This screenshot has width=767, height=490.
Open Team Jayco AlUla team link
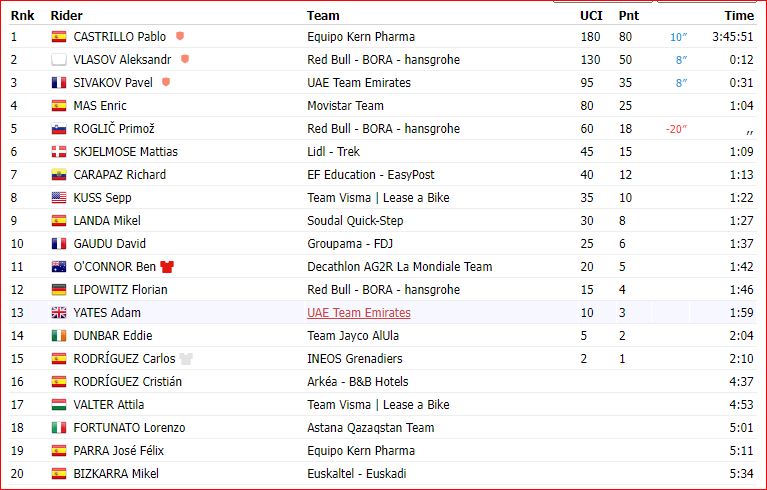(353, 335)
